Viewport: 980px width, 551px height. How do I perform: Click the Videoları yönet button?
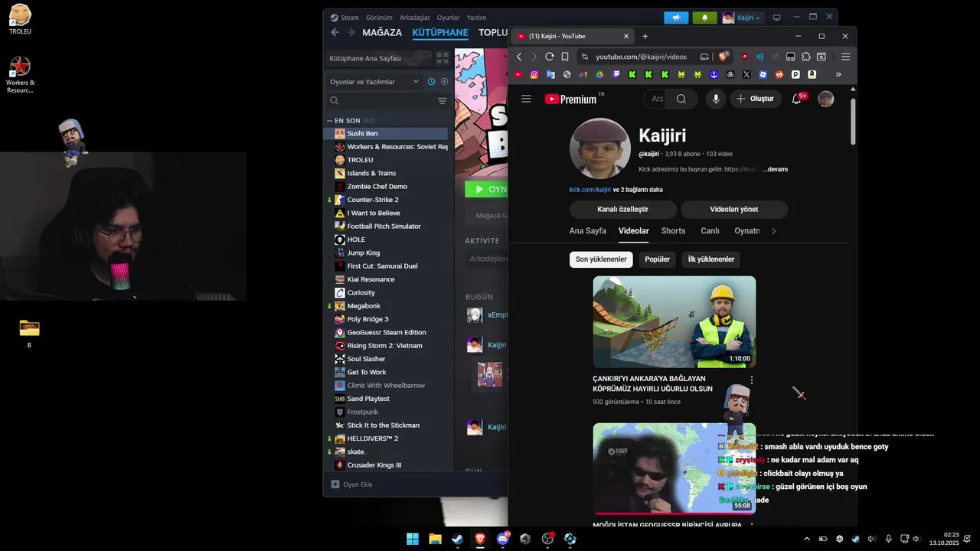pos(733,210)
